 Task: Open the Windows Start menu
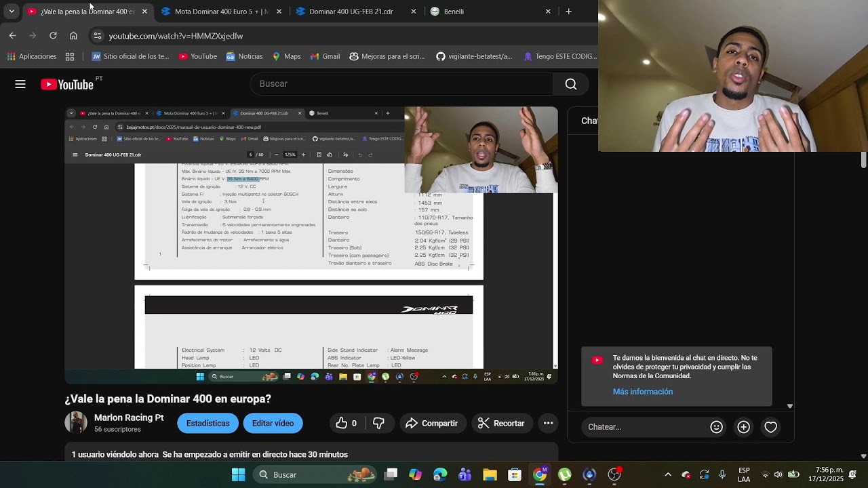pyautogui.click(x=238, y=474)
